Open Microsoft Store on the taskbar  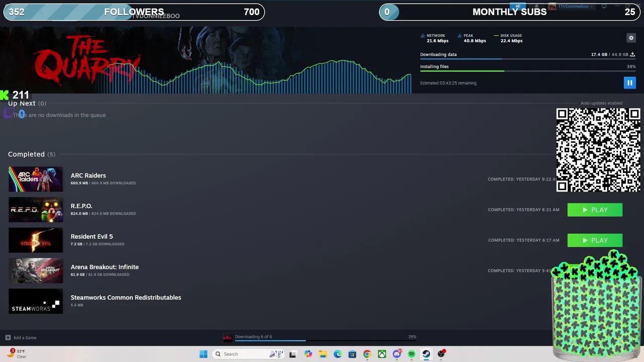[x=352, y=354]
